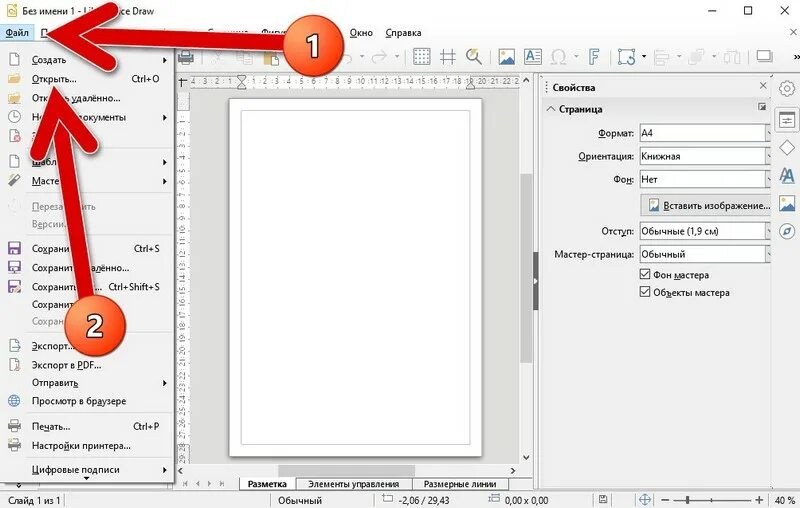
Task: Click the zoom out minus icon
Action: click(x=665, y=500)
